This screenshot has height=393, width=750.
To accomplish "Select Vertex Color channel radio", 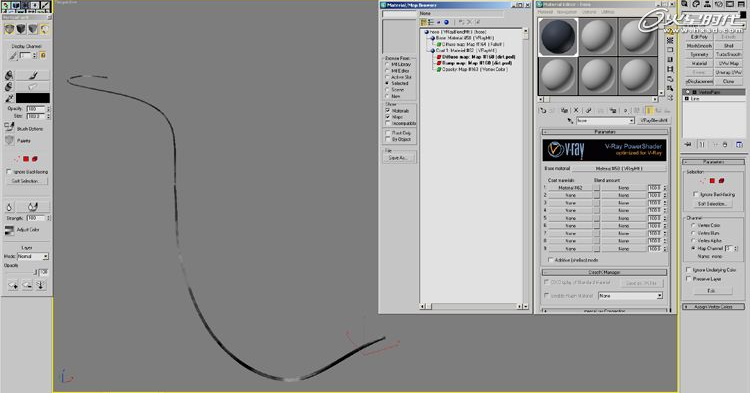I will pos(693,225).
